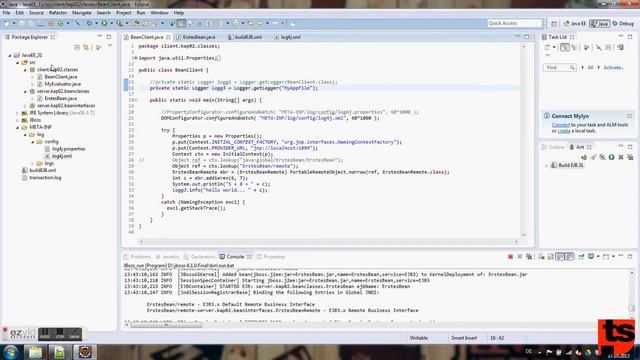This screenshot has height=360, width=640.
Task: Open dropdown next to the Debug toolbar button
Action: coord(96,23)
